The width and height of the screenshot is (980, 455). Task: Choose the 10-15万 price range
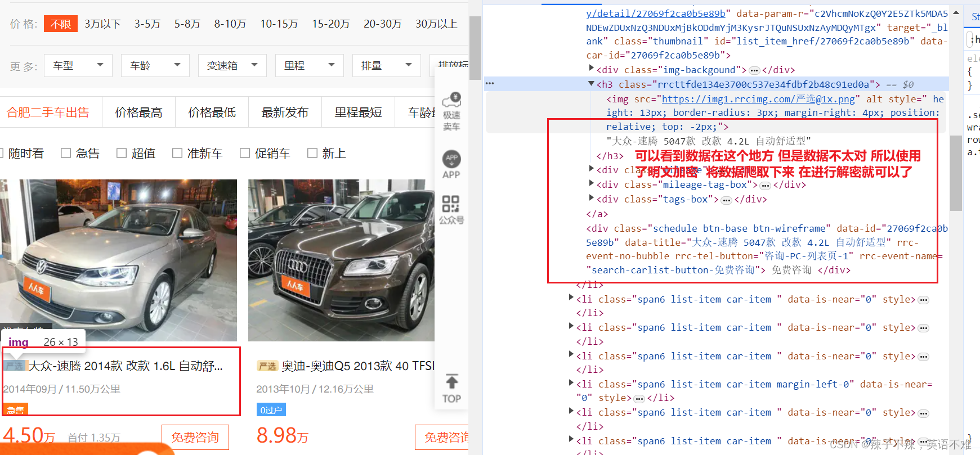(x=279, y=24)
